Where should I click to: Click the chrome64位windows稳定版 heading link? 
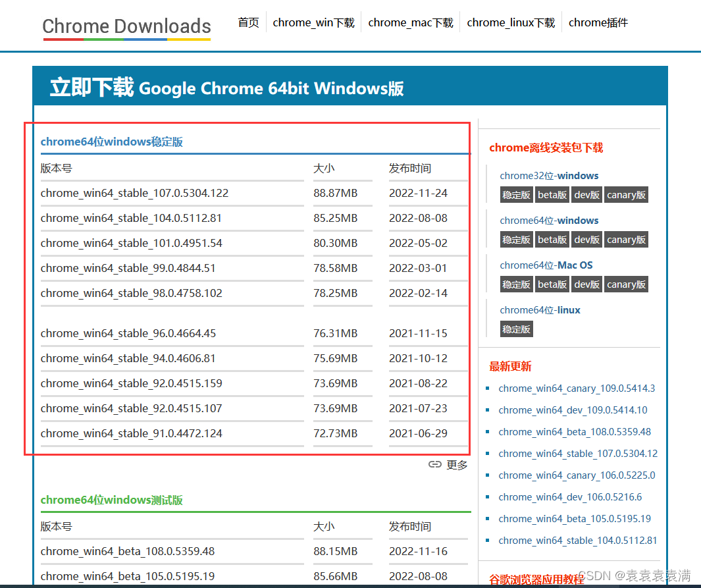[x=112, y=142]
